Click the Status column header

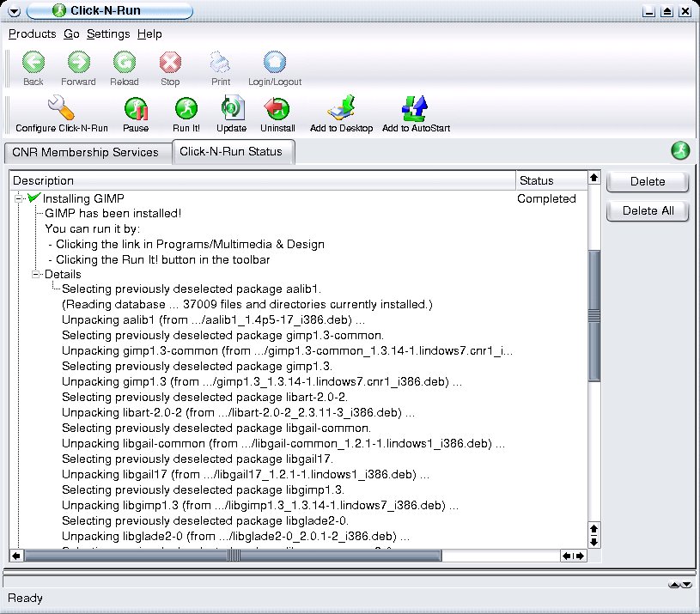551,180
